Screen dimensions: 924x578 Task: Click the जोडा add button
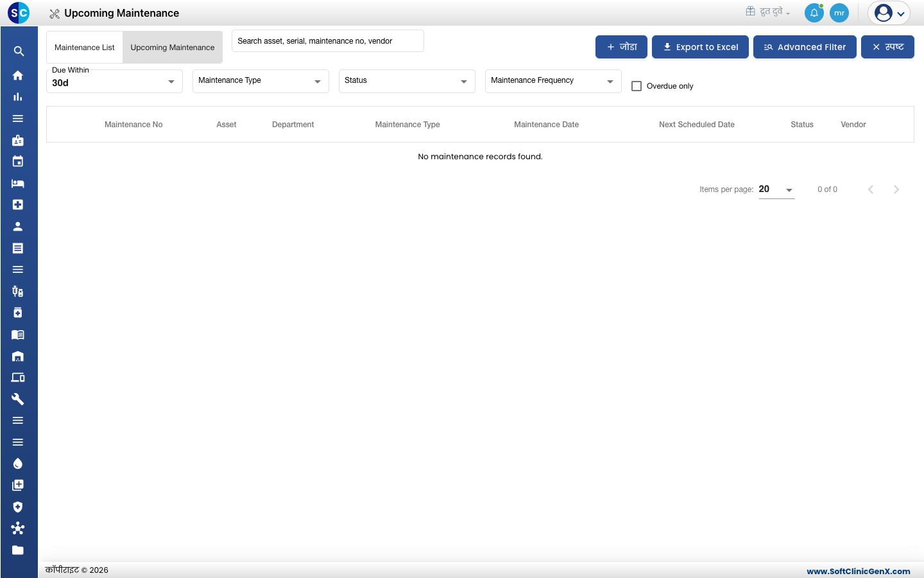[621, 47]
